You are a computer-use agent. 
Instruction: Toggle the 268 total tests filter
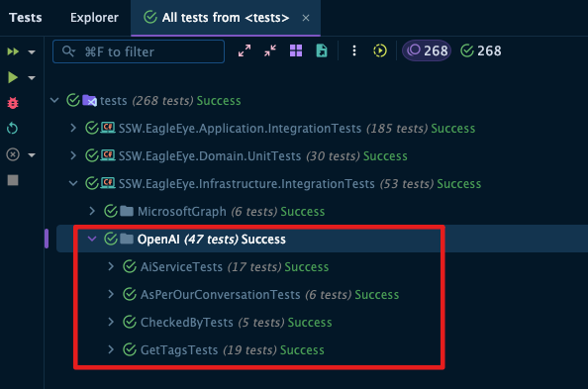(x=427, y=50)
